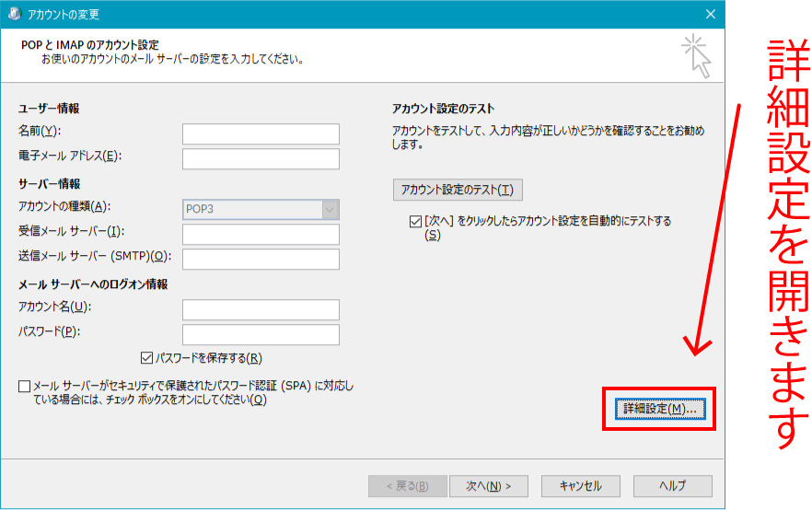Toggle the auto-test on 次へ click checkbox

coord(415,222)
